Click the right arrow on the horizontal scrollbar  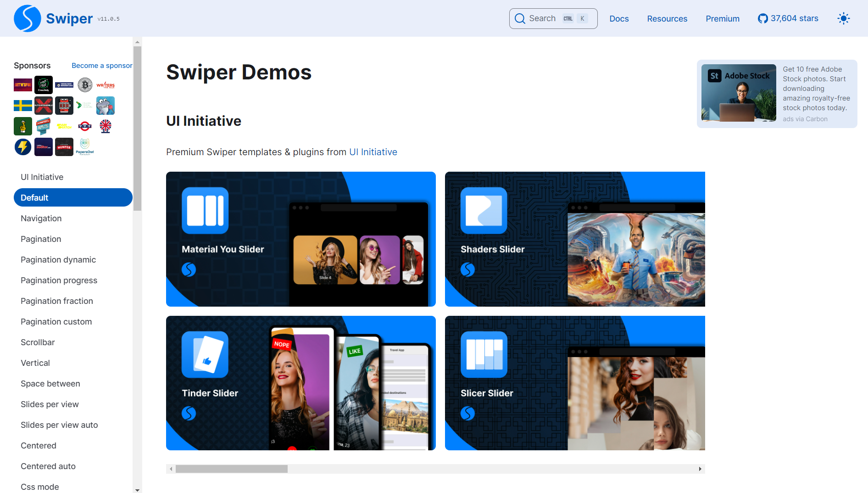700,469
